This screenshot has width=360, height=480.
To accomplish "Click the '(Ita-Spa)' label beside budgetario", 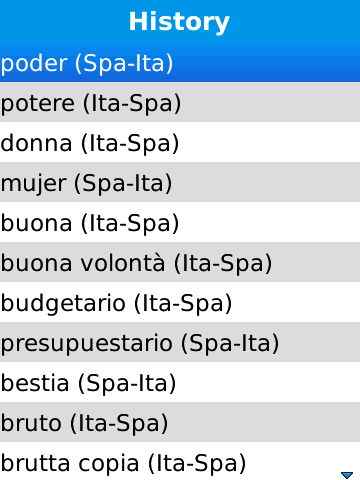I will click(x=183, y=304).
